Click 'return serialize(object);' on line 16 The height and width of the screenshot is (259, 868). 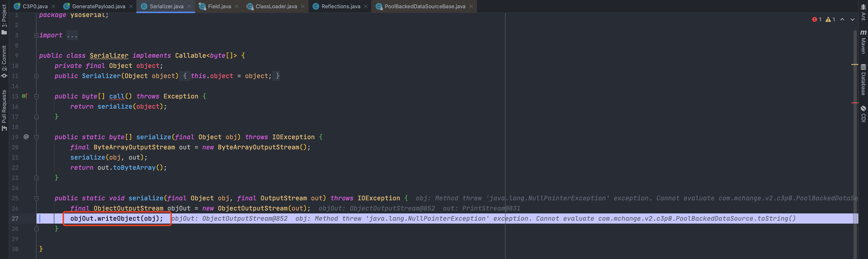(118, 106)
